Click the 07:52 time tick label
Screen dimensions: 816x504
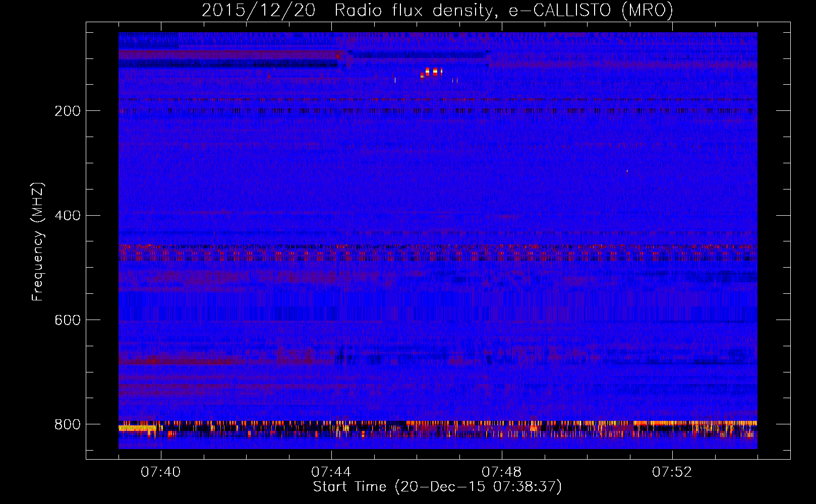(x=672, y=472)
